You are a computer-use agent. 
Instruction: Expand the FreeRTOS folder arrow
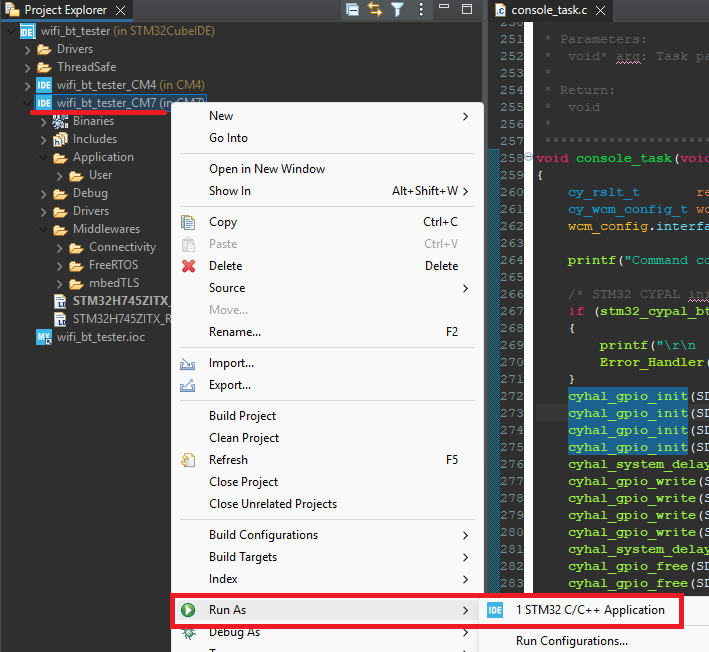point(60,265)
